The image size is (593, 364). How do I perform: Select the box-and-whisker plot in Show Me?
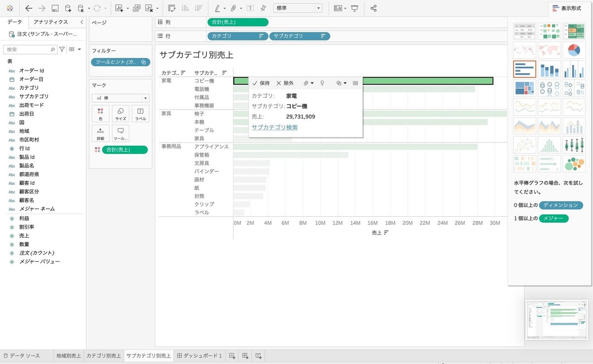point(574,145)
